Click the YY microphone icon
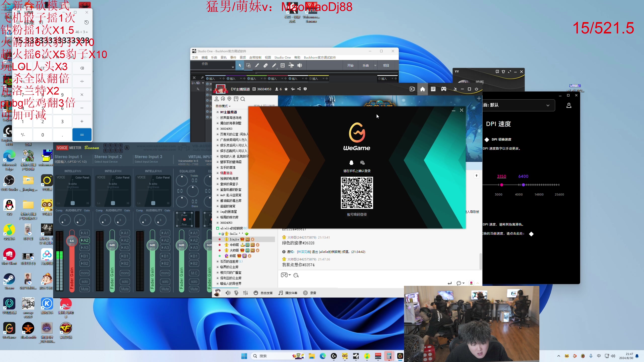The height and width of the screenshot is (362, 644). [x=236, y=293]
